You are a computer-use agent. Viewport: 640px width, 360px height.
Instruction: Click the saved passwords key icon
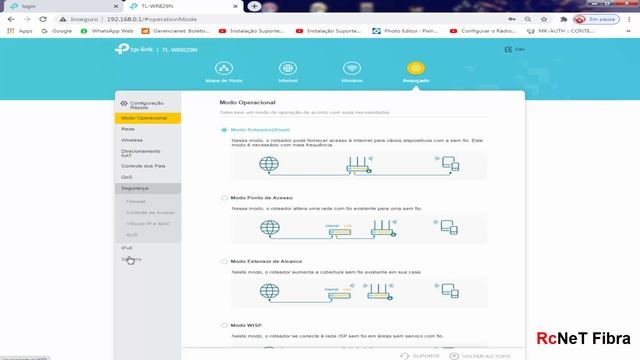point(512,19)
